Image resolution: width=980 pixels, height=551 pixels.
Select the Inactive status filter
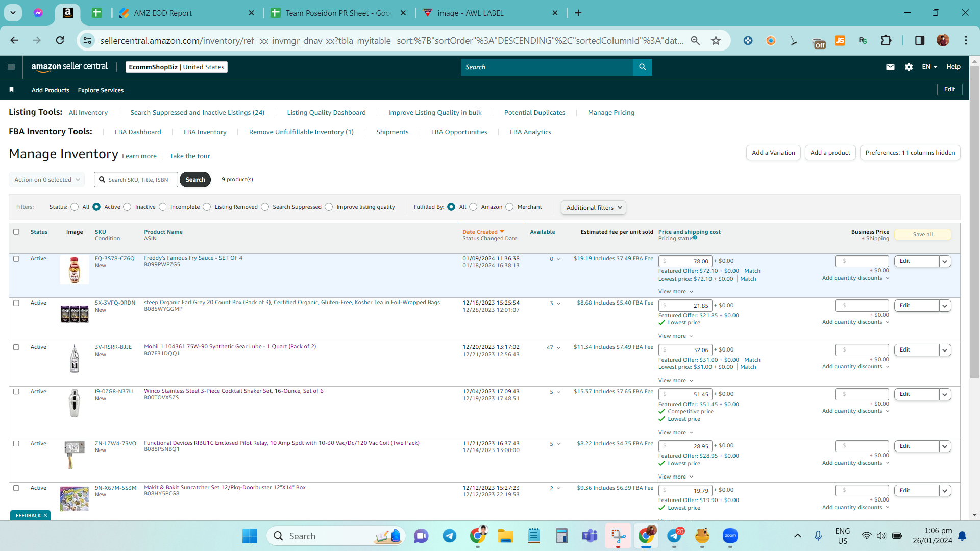point(127,207)
